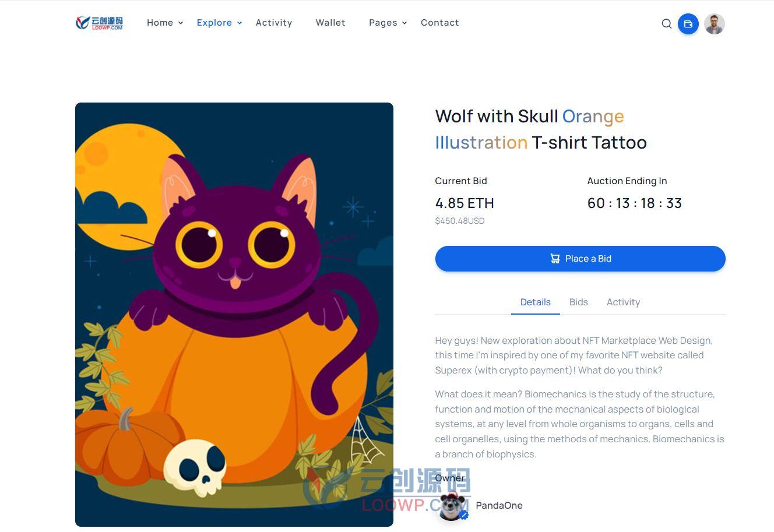Switch to the Bids tab
This screenshot has height=532, width=774.
579,302
